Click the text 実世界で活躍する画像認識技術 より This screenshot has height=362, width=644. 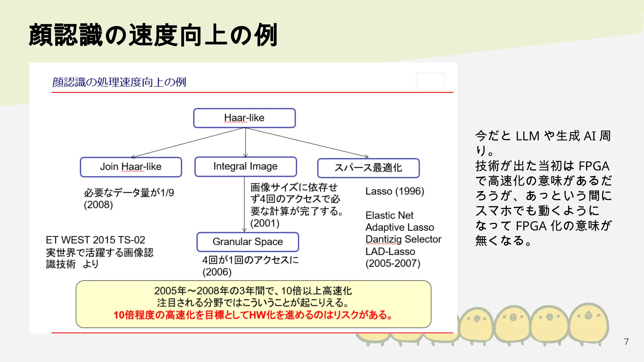[100, 258]
